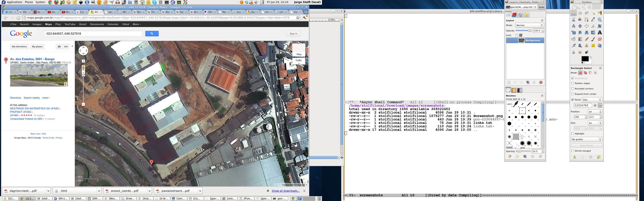This screenshot has width=644, height=201.
Task: Expand Traffic layer dropdown on map
Action: 299,64
